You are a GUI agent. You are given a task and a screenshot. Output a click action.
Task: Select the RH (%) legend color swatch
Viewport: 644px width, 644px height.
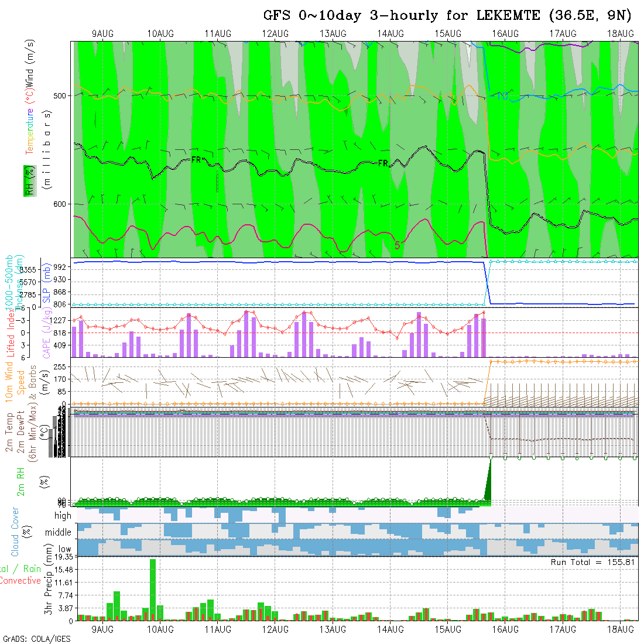(x=30, y=181)
